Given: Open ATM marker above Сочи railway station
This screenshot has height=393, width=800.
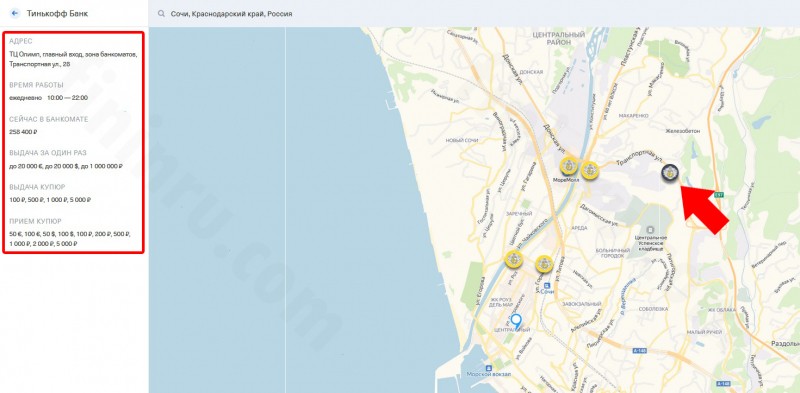Looking at the screenshot, I should [544, 264].
